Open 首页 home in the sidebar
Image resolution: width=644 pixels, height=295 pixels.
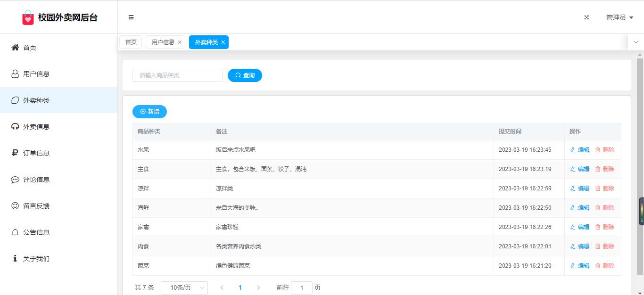click(30, 48)
